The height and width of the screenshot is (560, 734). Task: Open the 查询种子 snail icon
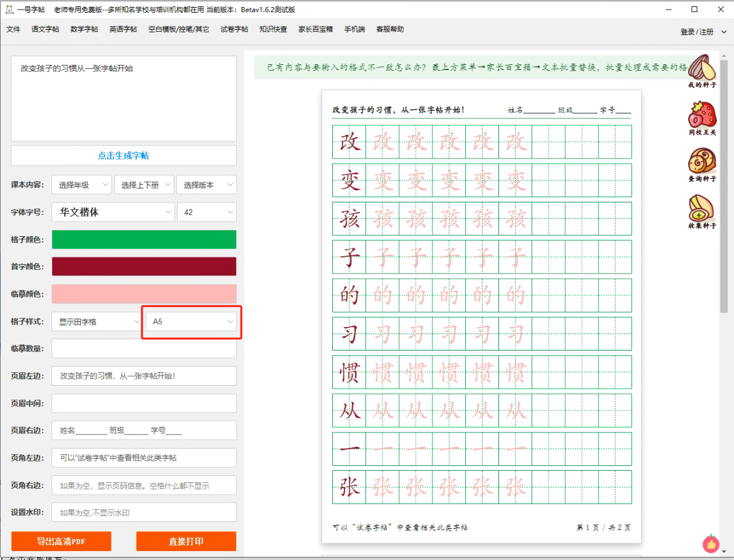click(x=702, y=165)
